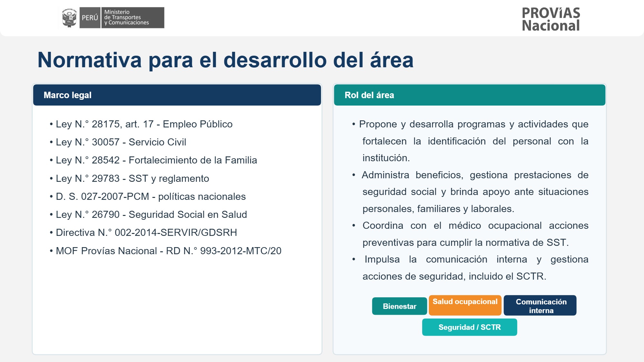Screen dimensions: 644x362
Task: Click the bullet Coordina con el médico ocupacional
Action: 470,234
